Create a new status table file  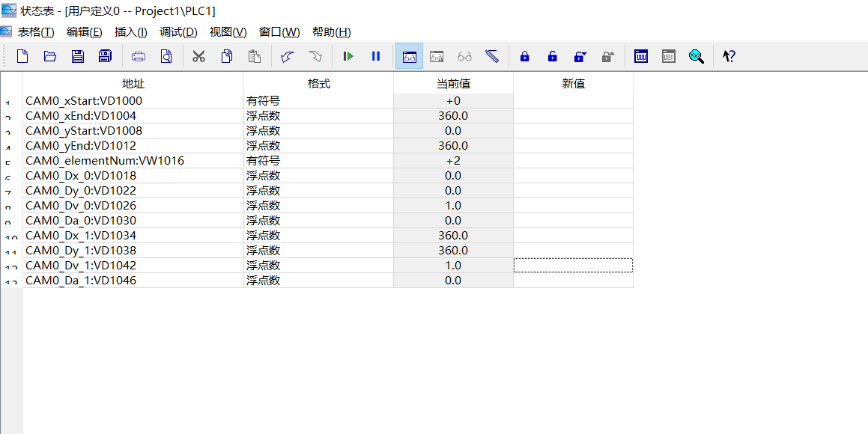22,56
